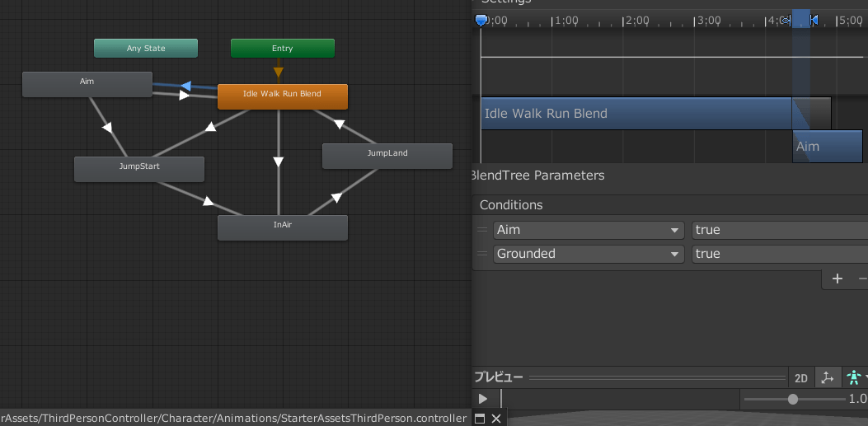Play the transition preview
This screenshot has width=868, height=426.
(483, 399)
